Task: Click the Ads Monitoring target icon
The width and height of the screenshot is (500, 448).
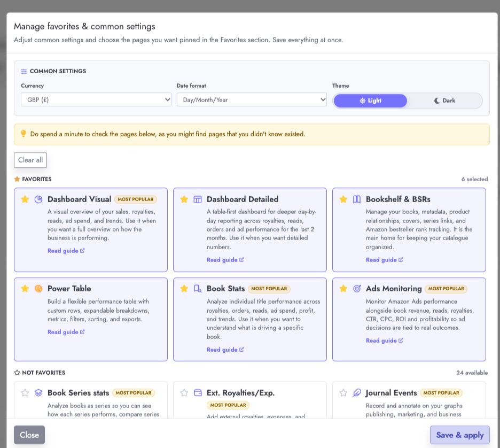Action: (x=357, y=289)
